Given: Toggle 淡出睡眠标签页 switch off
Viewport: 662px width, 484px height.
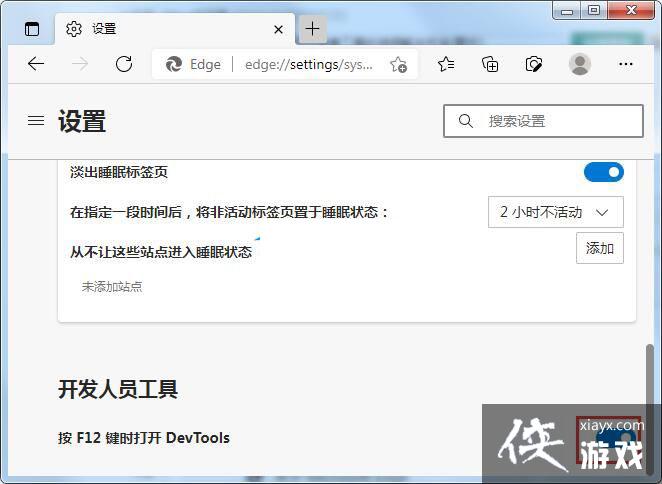Looking at the screenshot, I should pos(603,172).
